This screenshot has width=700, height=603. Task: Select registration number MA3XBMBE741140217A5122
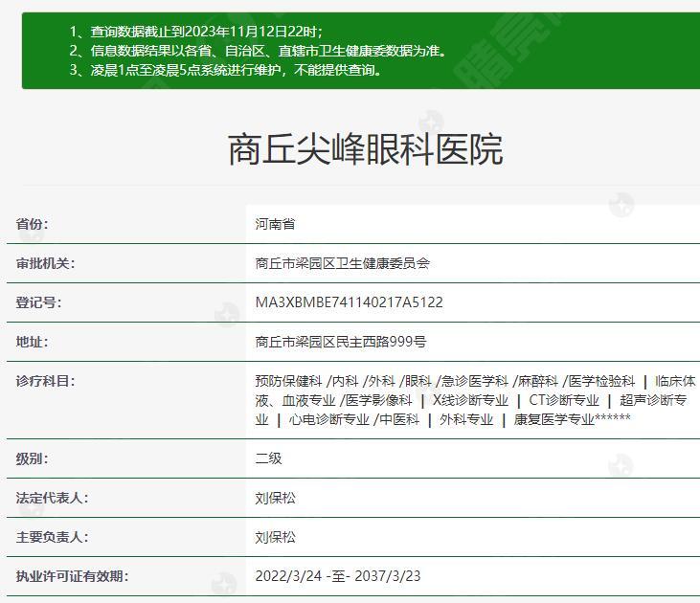[350, 302]
